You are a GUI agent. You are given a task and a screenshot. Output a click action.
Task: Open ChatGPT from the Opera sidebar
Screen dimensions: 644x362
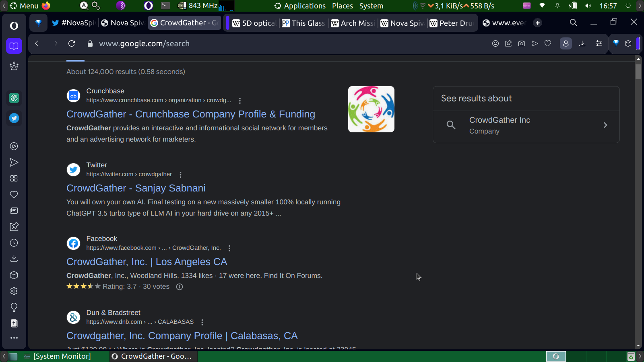14,98
